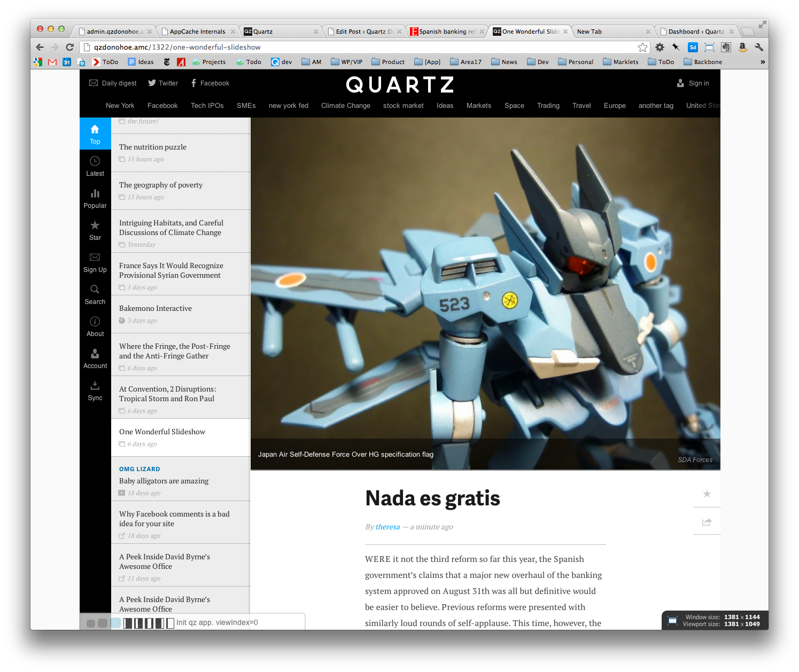799x672 pixels.
Task: Open the Personal bookmarks folder
Action: point(576,62)
